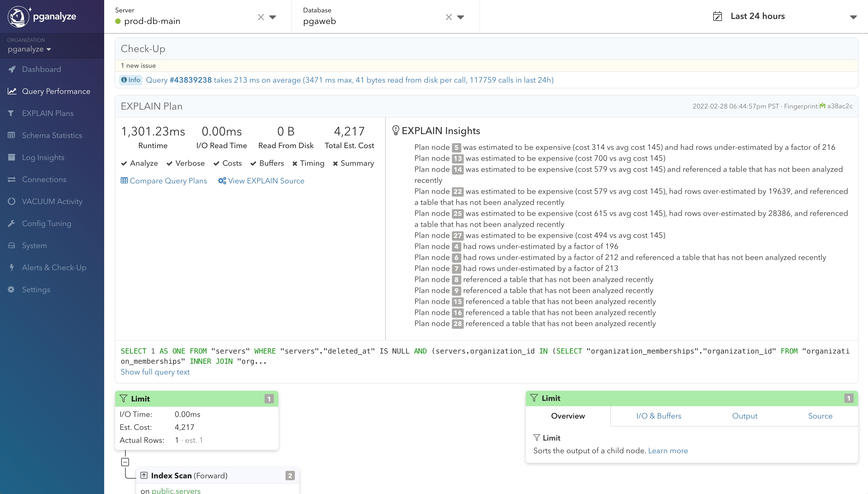The image size is (868, 494).
Task: Click the Config Tuning wrench icon
Action: (x=11, y=224)
